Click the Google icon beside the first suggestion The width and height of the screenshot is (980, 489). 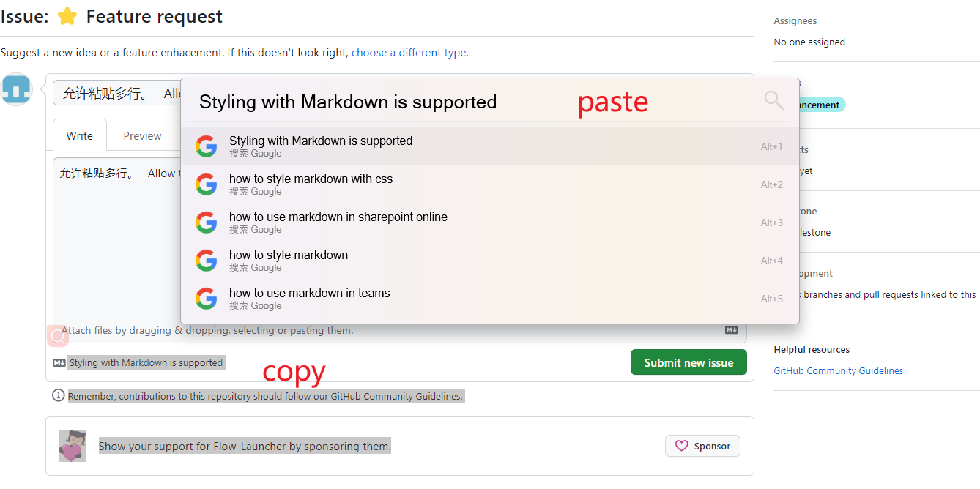[207, 146]
